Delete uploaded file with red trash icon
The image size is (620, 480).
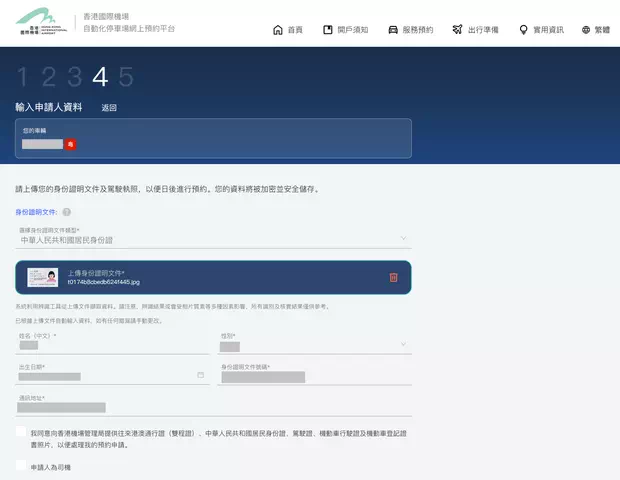(393, 278)
